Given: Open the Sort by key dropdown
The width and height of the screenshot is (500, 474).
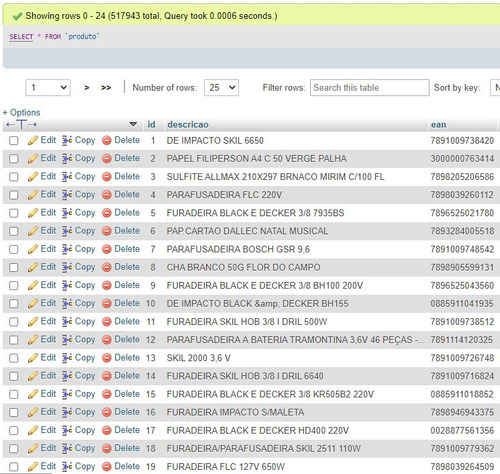Looking at the screenshot, I should pyautogui.click(x=495, y=88).
